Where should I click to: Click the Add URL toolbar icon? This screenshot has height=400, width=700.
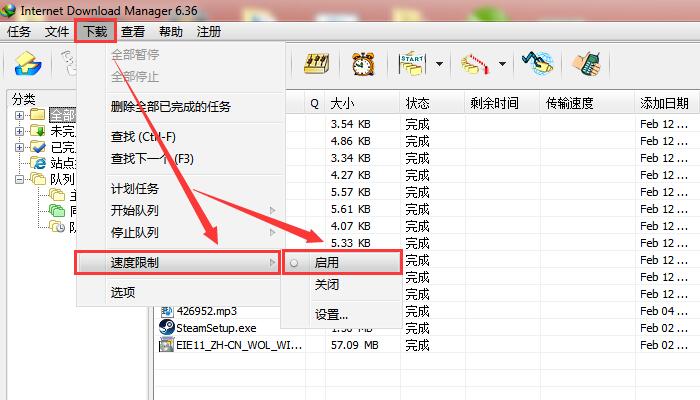click(x=28, y=64)
